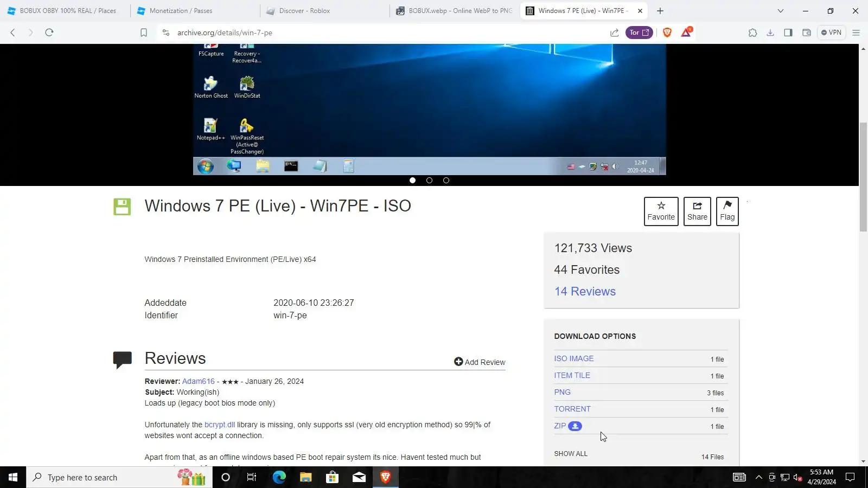Open browser extensions puzzle icon
This screenshot has width=868, height=488.
tap(752, 33)
